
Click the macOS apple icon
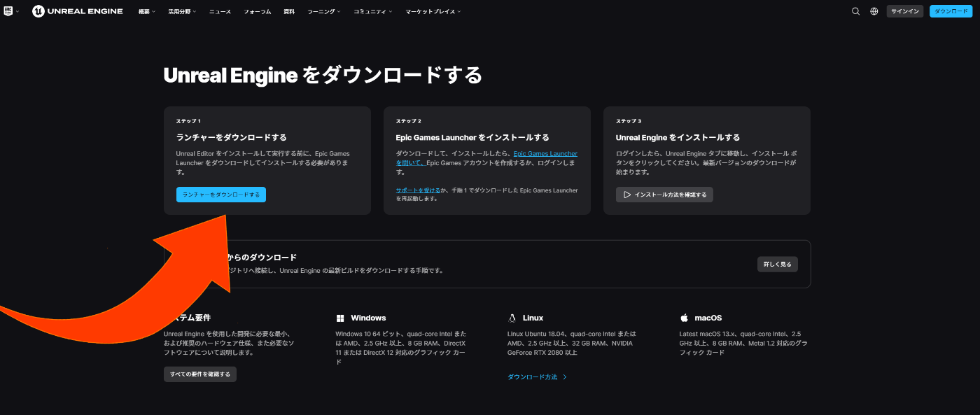pyautogui.click(x=684, y=318)
